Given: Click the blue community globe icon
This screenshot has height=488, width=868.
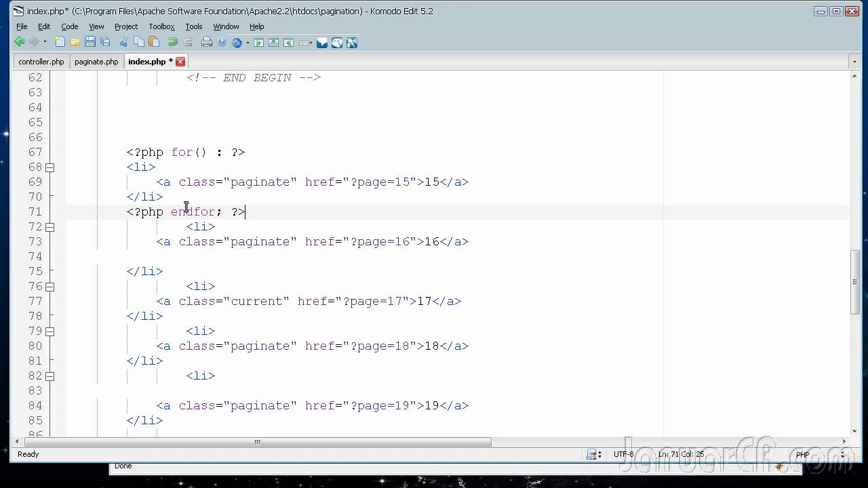Looking at the screenshot, I should [337, 42].
